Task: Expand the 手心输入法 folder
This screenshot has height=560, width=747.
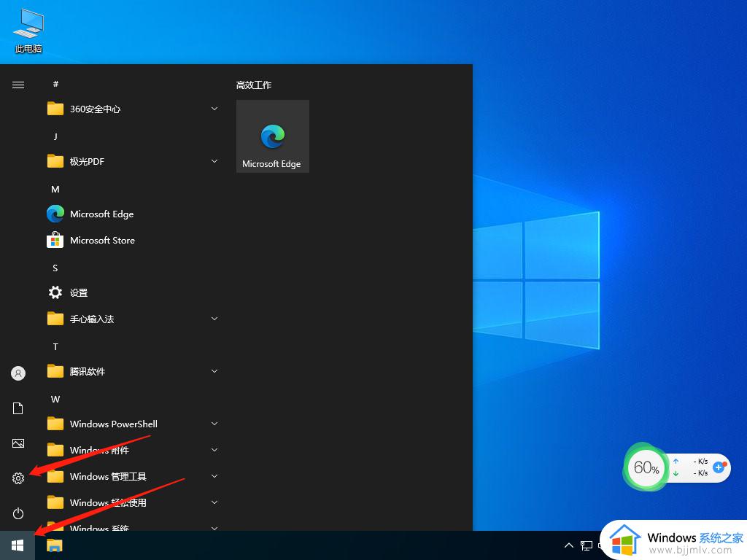Action: pyautogui.click(x=131, y=319)
